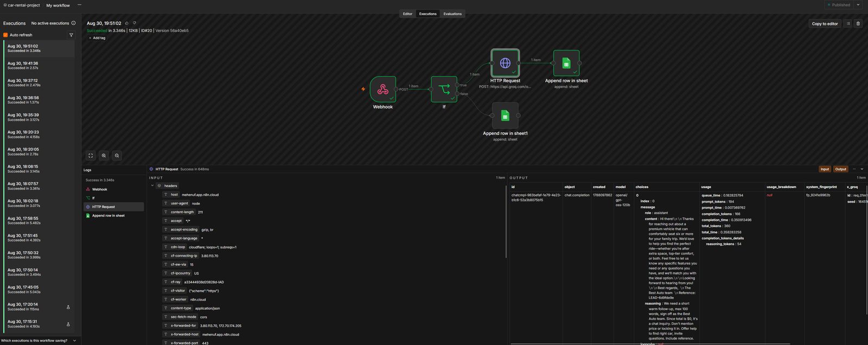Screen dimensions: 868x345
Task: Click the My workflow title
Action: point(58,5)
